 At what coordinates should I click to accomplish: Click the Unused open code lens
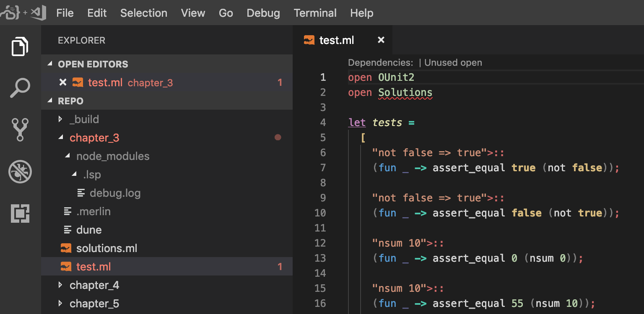click(x=453, y=63)
